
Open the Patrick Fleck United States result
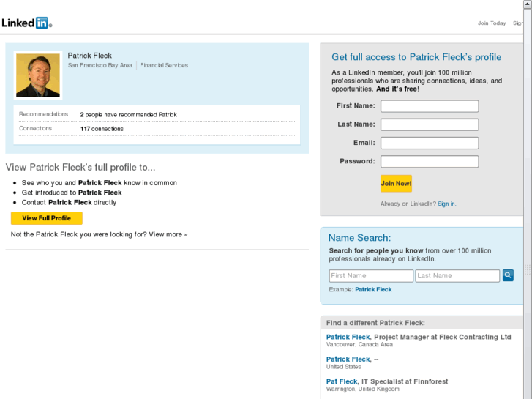[348, 359]
